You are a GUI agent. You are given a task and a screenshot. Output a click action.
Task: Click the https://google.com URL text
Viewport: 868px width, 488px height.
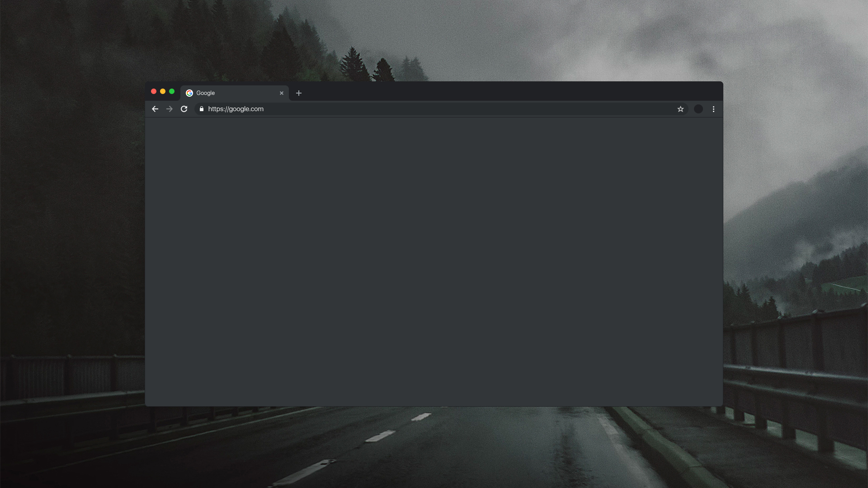point(236,109)
